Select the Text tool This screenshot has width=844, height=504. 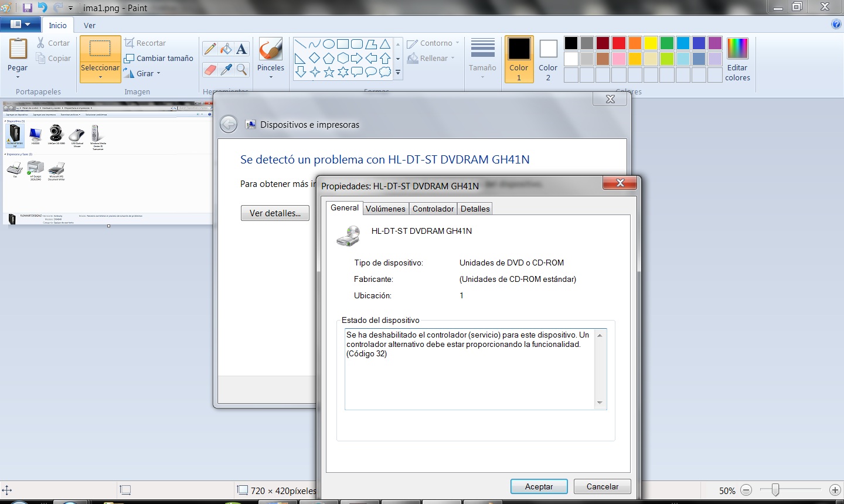point(241,49)
